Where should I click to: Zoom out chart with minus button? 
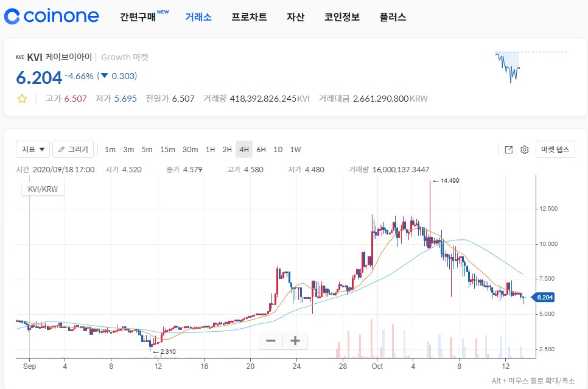tap(271, 341)
